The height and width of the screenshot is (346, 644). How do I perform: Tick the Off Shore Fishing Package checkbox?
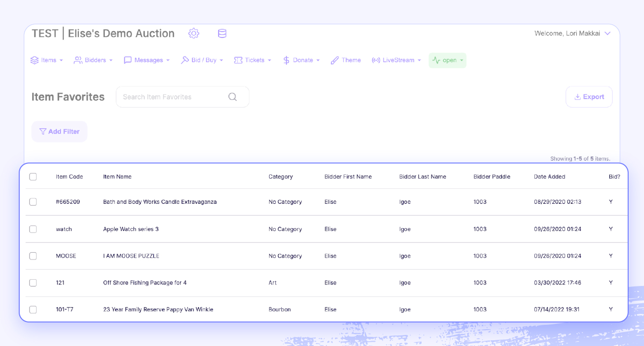pyautogui.click(x=33, y=283)
